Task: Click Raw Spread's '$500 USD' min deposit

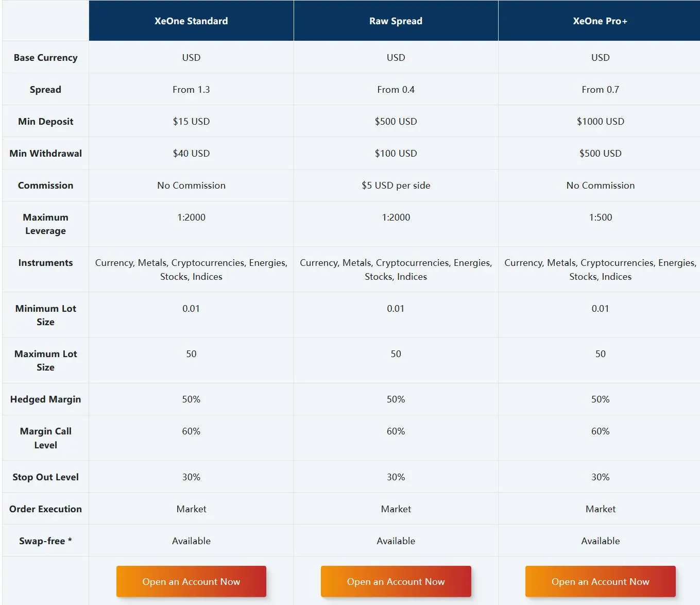Action: tap(396, 122)
